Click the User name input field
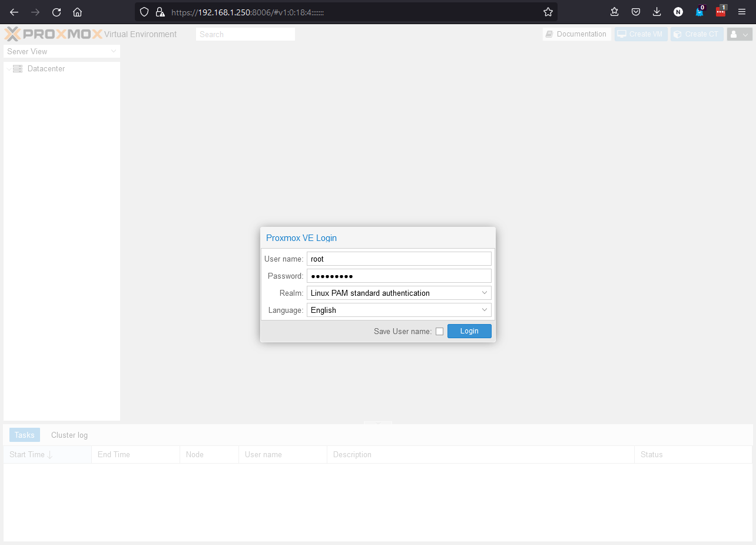 click(399, 259)
